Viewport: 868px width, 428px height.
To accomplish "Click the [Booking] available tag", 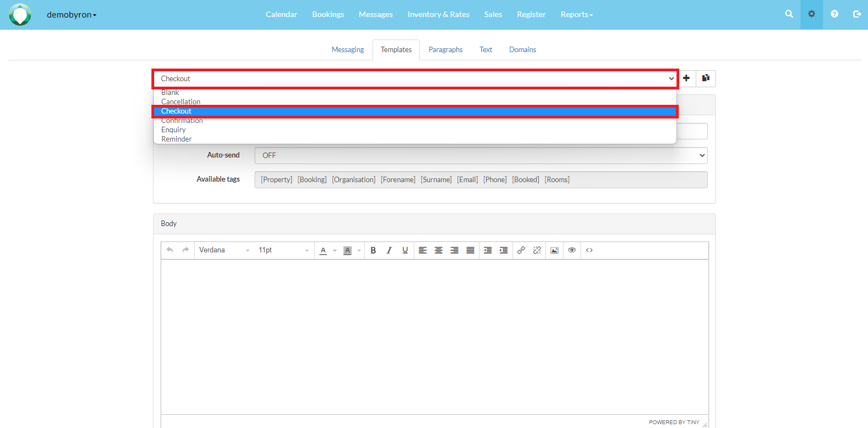I will (312, 179).
